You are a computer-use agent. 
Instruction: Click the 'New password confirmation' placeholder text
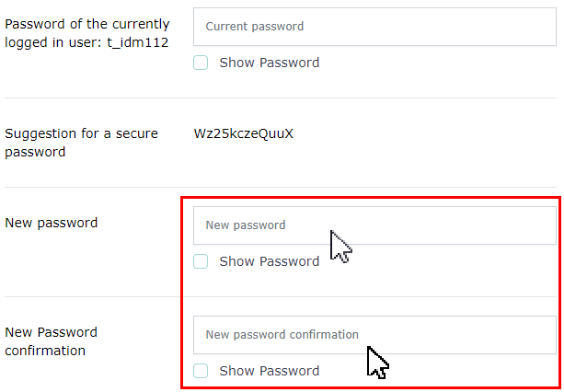click(282, 335)
